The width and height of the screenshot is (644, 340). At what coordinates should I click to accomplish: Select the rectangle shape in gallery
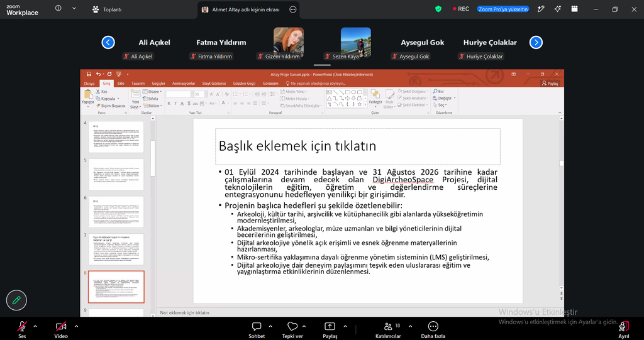[347, 92]
